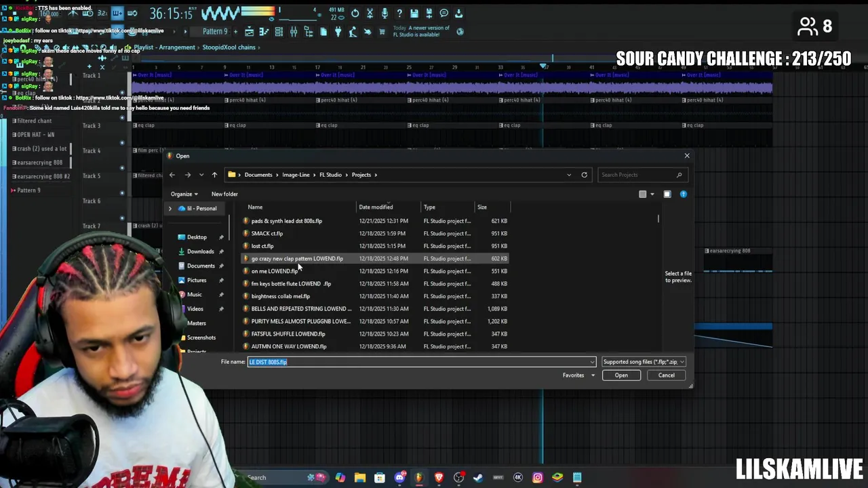Click Documents in the address breadcrumb
Viewport: 868px width, 488px height.
(x=258, y=175)
